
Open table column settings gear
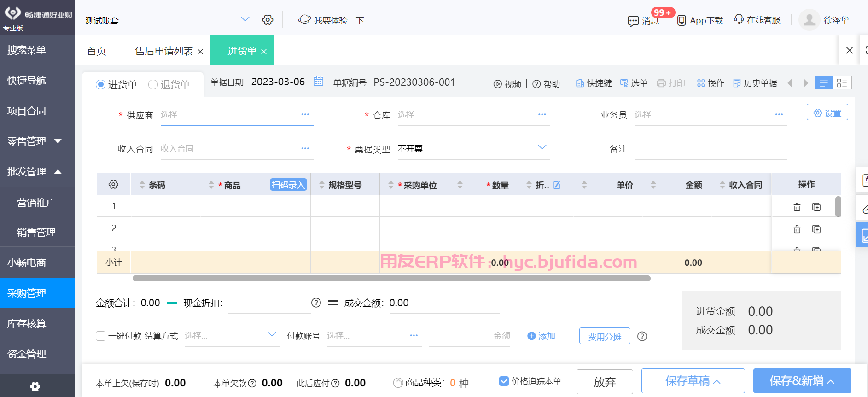113,184
